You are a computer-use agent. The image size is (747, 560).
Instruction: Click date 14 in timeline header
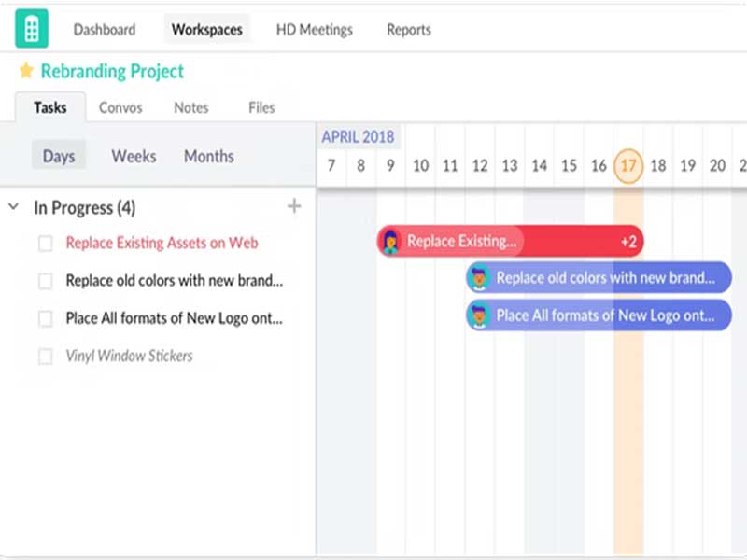tap(540, 166)
